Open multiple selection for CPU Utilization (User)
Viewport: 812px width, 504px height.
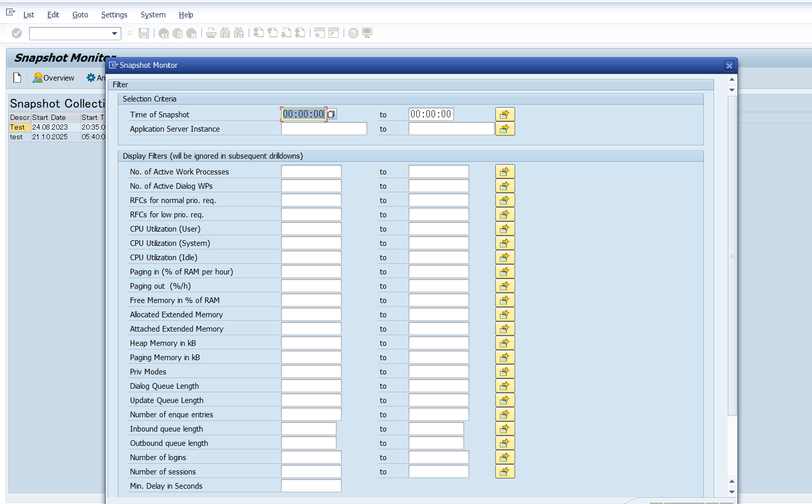[x=504, y=229]
